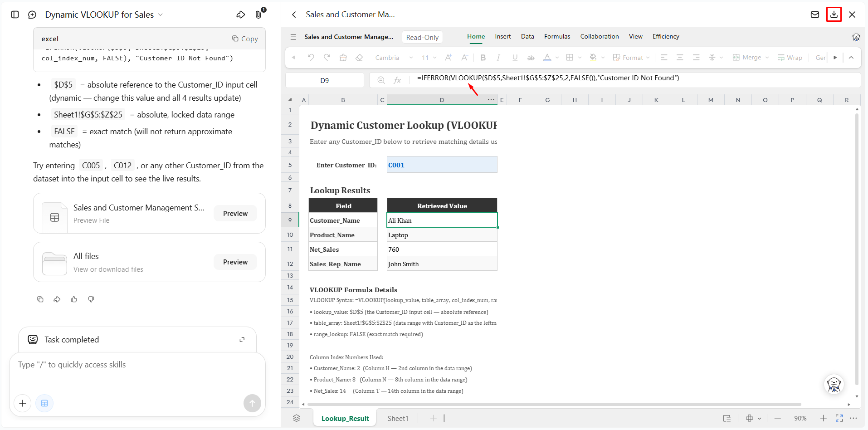Open the Home ribbon tab
Viewport: 868px width, 430px height.
[476, 37]
